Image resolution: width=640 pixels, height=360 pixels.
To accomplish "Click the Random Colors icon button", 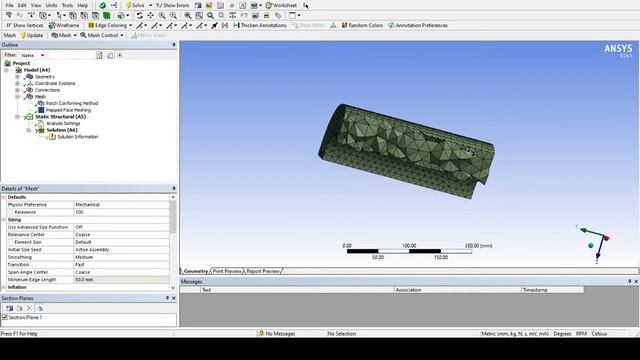I will click(362, 25).
